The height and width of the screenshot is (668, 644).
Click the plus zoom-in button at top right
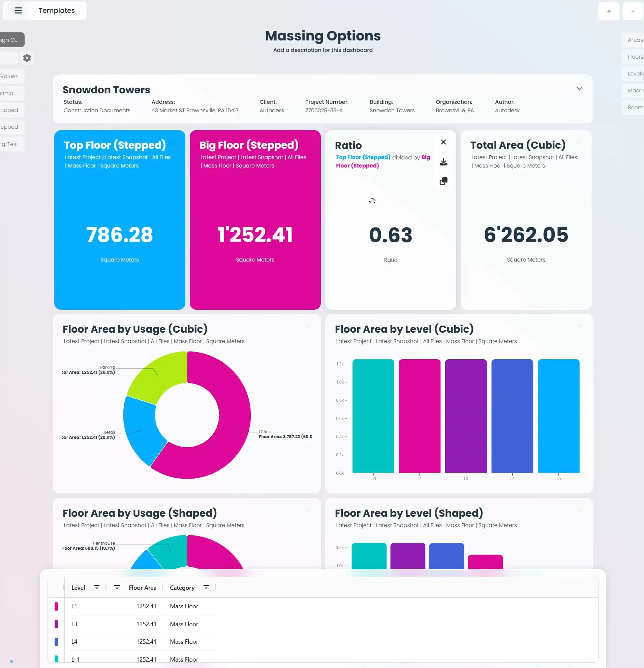coord(609,11)
